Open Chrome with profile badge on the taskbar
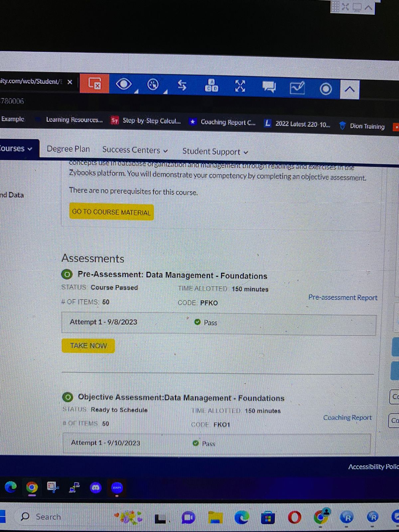 [x=321, y=516]
